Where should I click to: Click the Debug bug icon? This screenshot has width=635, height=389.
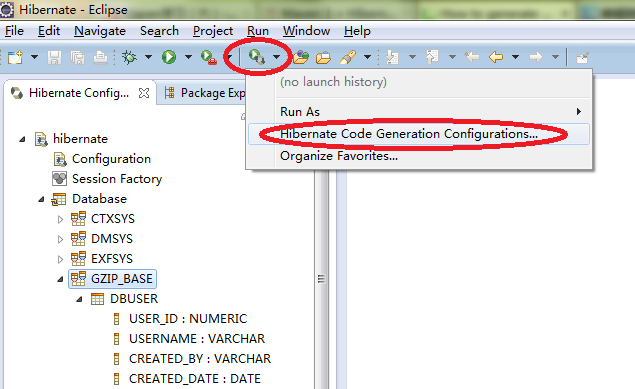tap(130, 57)
